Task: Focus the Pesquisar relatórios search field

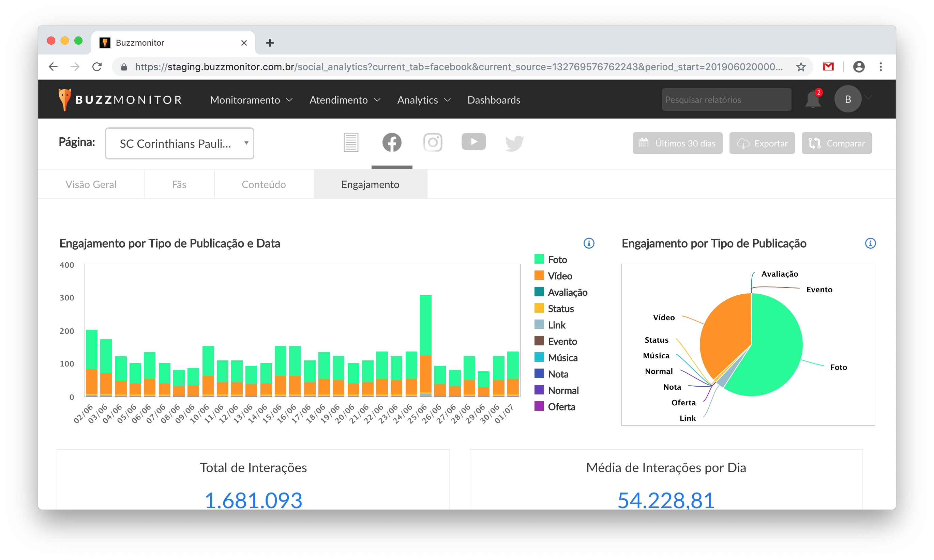Action: (x=726, y=100)
